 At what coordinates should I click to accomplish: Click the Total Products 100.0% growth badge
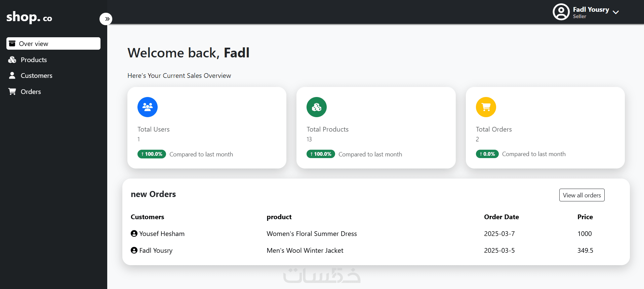(321, 154)
